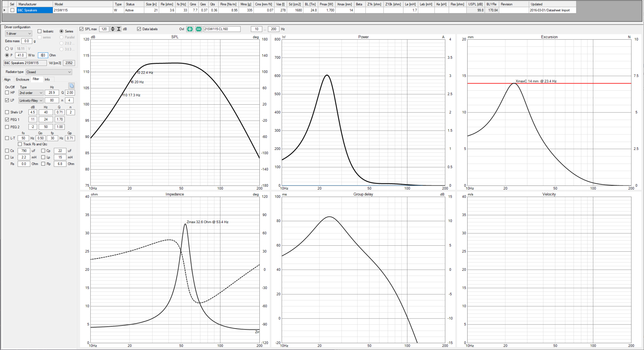Remove overlay with the green minus icon
The height and width of the screenshot is (350, 644).
click(x=199, y=29)
